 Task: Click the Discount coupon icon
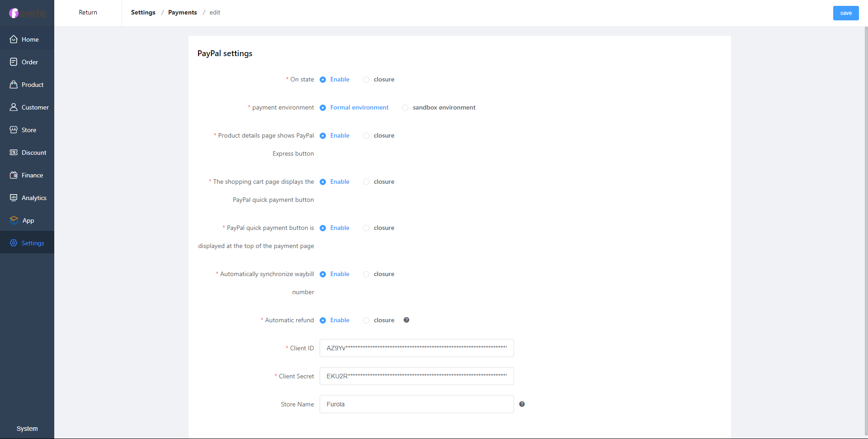[x=14, y=153]
